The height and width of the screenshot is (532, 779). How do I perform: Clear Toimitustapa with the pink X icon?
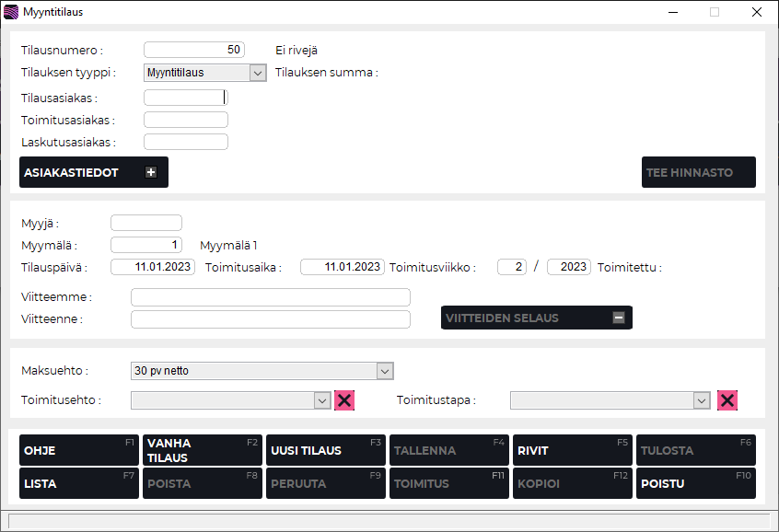click(727, 400)
